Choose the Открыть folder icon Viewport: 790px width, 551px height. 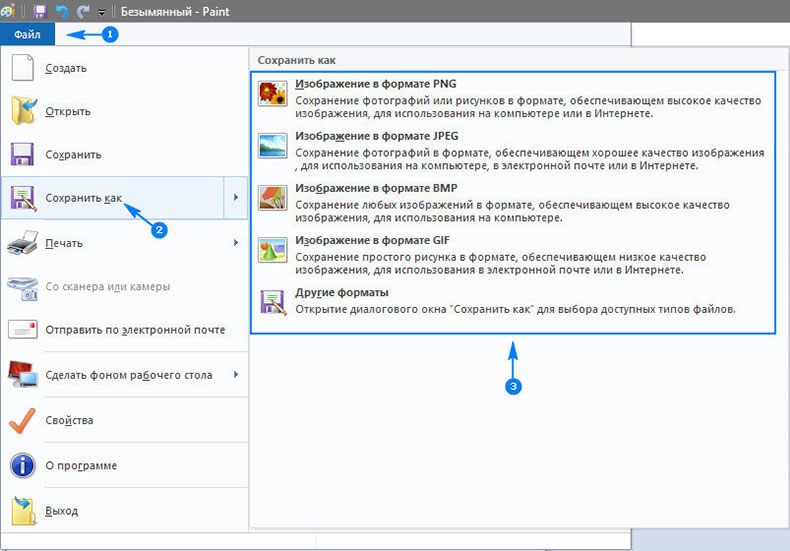pyautogui.click(x=23, y=111)
